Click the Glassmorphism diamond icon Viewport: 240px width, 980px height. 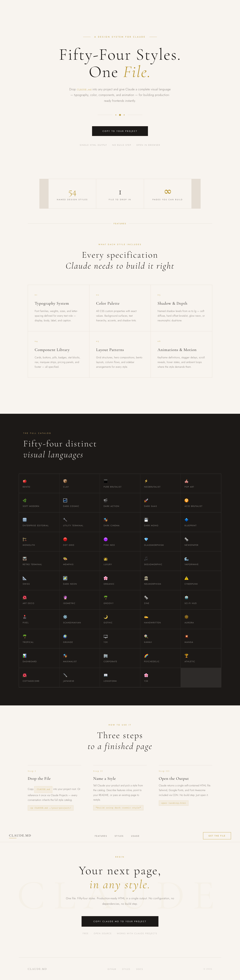tap(146, 539)
